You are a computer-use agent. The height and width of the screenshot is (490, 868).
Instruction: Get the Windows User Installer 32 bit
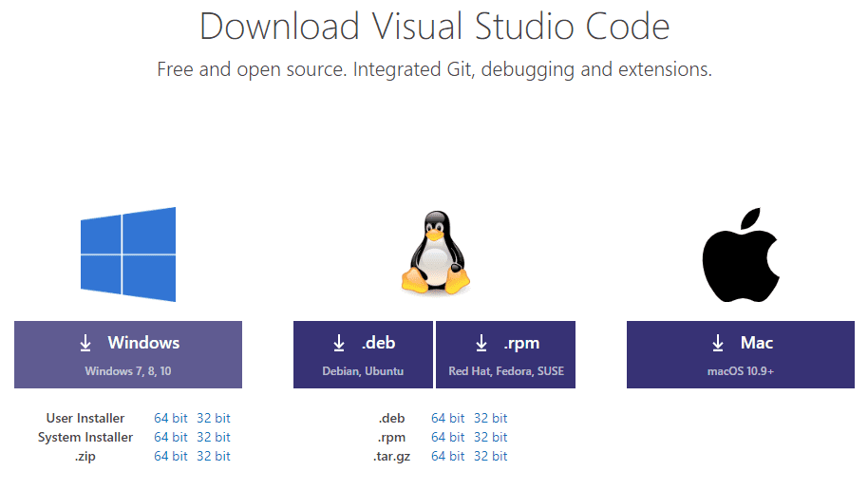214,418
